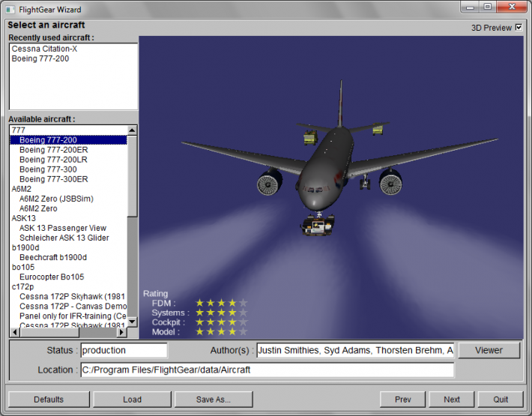Select Schleicher ASK 13 Glider
This screenshot has width=532, height=416.
coord(64,238)
